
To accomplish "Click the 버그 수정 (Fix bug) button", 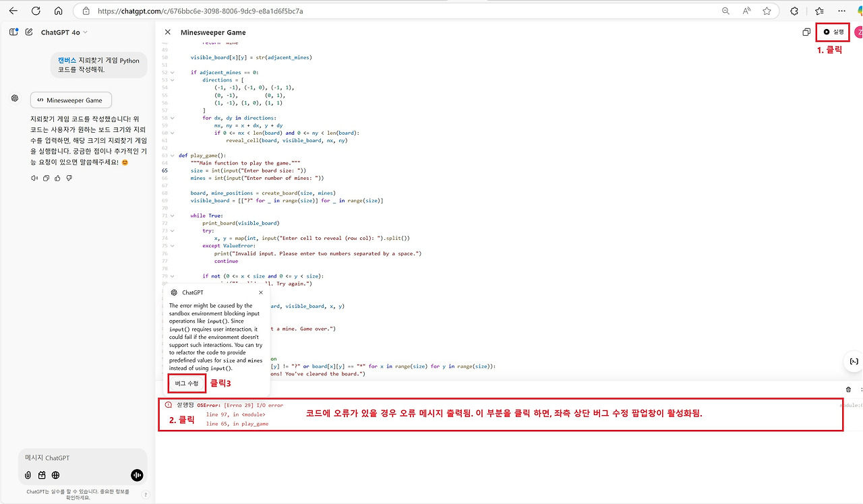I will (x=187, y=383).
